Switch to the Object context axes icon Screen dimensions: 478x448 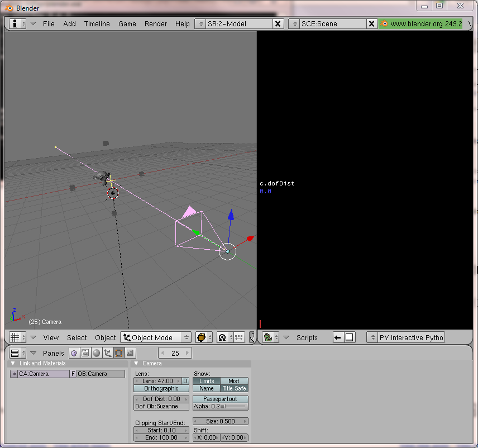(x=107, y=353)
